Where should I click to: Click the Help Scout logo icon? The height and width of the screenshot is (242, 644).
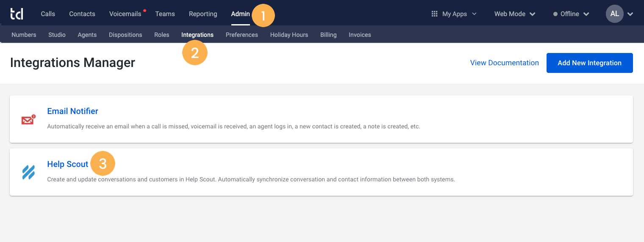(28, 172)
